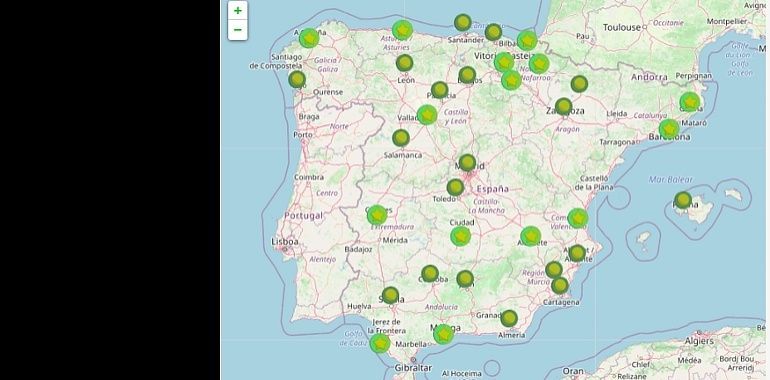Image resolution: width=770 pixels, height=380 pixels.
Task: Select the round marker above León
Action: (404, 63)
